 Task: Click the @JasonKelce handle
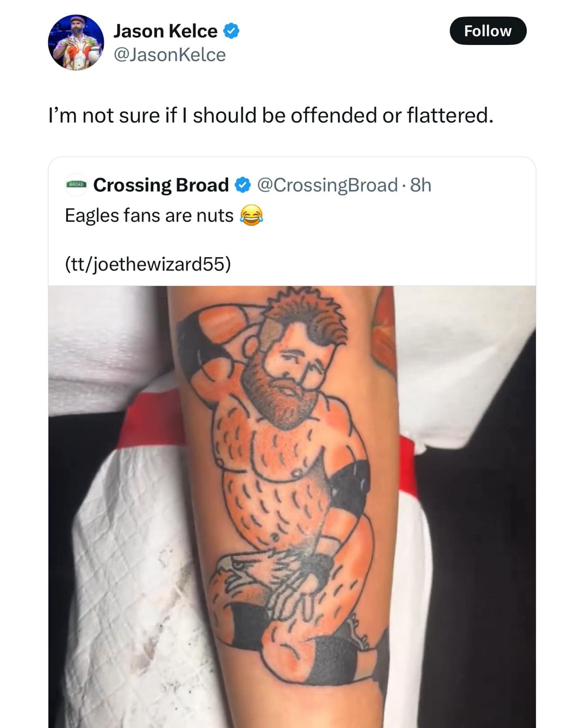[170, 55]
